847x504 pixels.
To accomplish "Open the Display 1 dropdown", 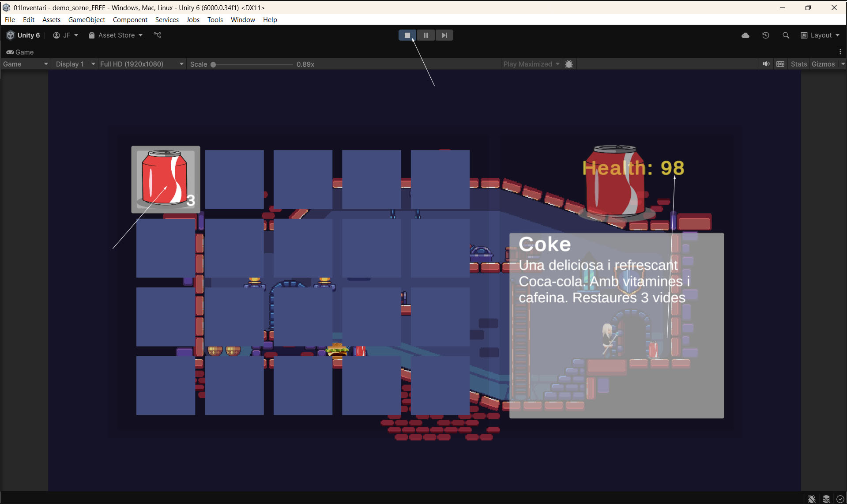I will [x=75, y=64].
